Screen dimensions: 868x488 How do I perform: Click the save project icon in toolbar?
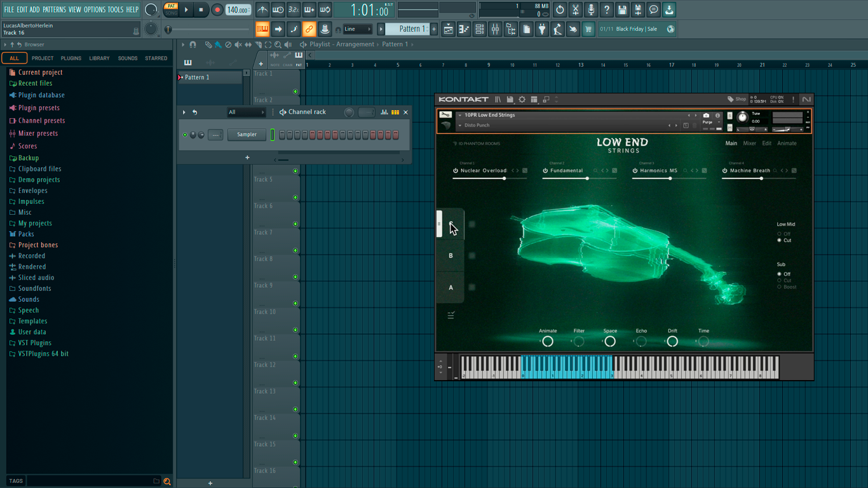(622, 10)
